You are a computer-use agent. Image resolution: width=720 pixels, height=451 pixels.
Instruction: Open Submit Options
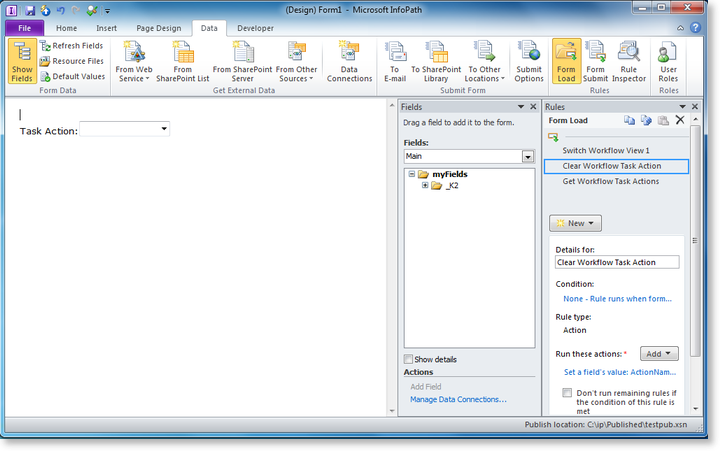529,61
